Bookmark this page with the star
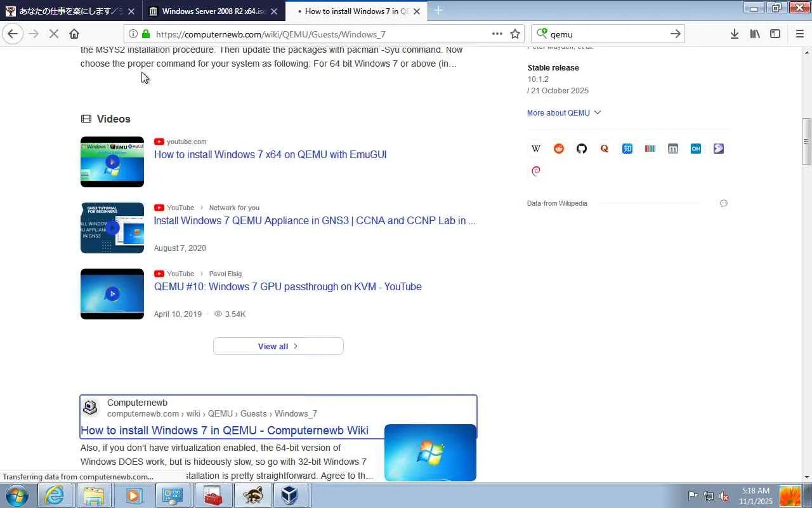 coord(515,34)
